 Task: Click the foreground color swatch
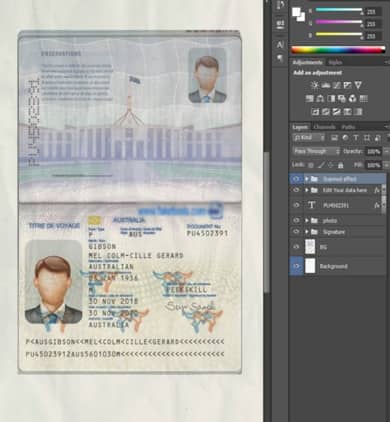(296, 12)
